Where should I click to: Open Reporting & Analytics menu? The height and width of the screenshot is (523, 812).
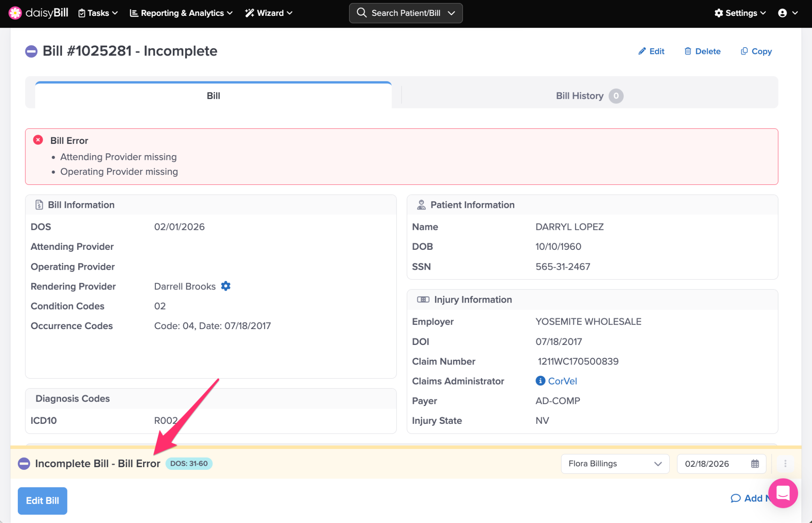[181, 13]
